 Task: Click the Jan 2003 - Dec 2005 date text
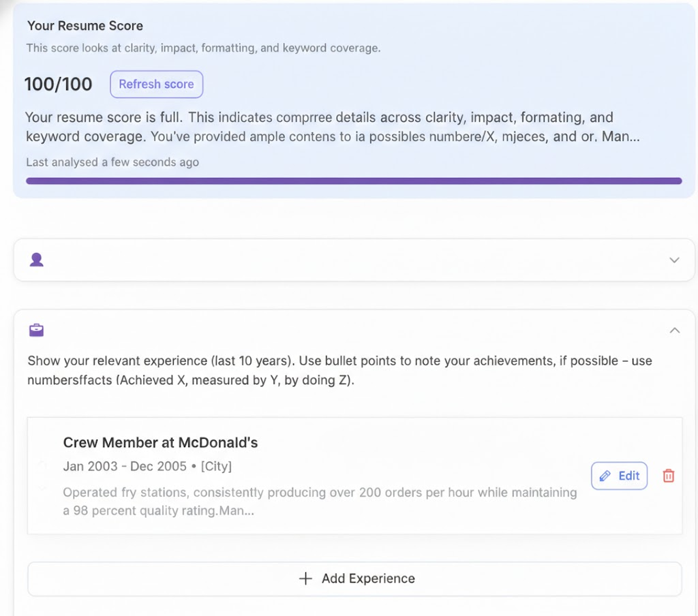coord(125,466)
